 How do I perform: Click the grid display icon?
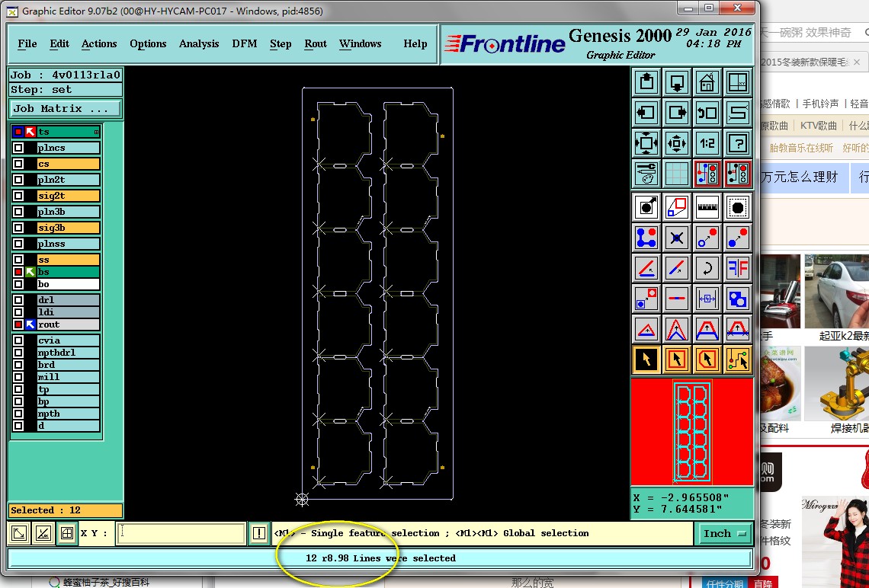(x=677, y=174)
